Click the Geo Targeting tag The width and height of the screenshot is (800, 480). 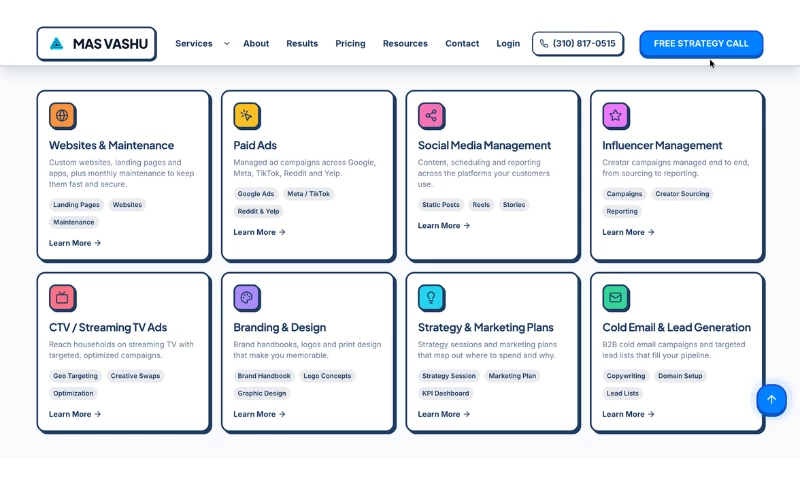point(76,376)
